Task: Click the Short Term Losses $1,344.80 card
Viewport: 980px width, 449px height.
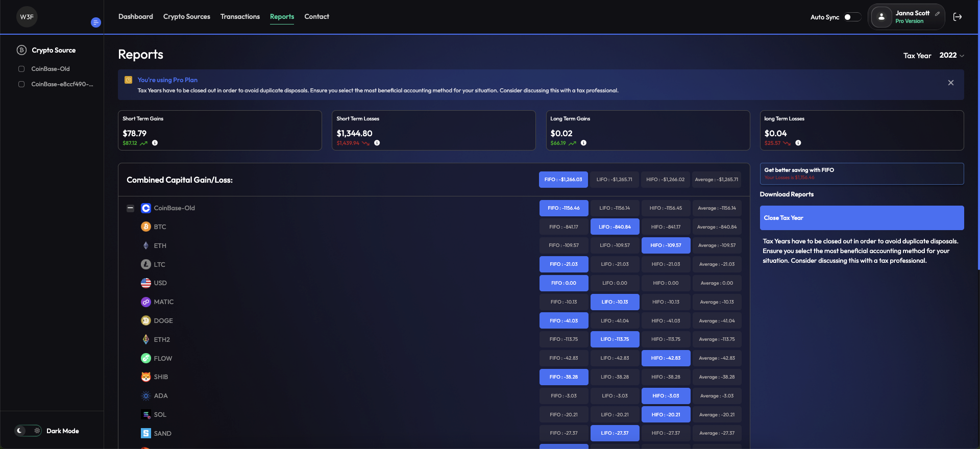Action: [x=434, y=131]
